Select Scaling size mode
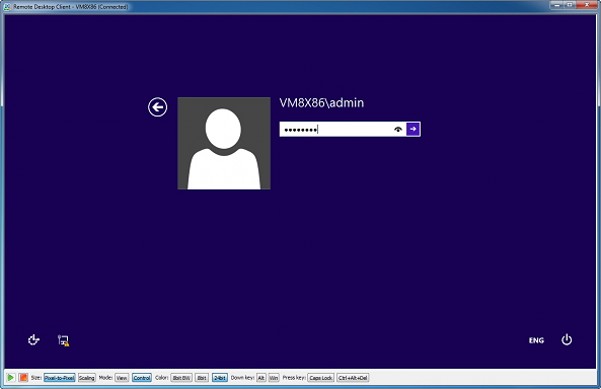Screen dimensions: 601x389 87,378
